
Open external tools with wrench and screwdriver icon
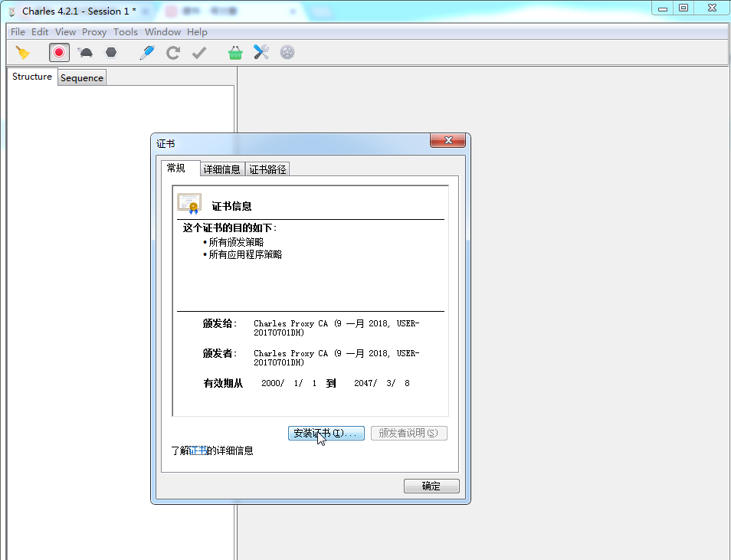click(x=261, y=52)
